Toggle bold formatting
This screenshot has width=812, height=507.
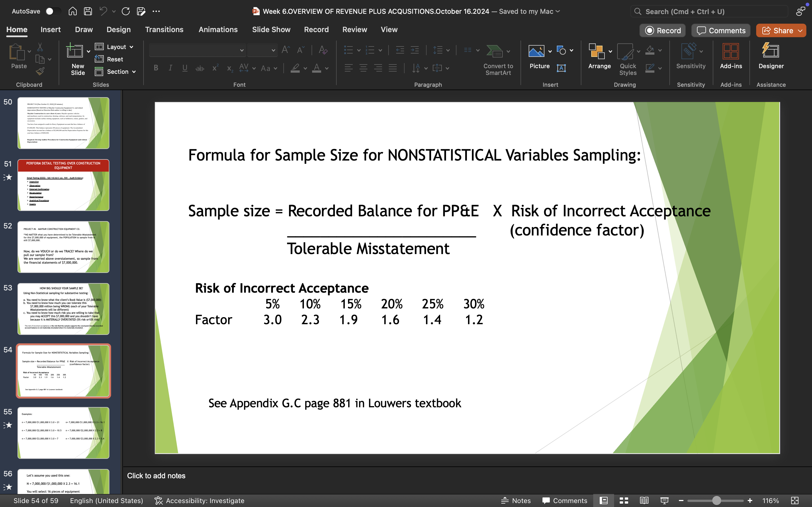pos(155,68)
